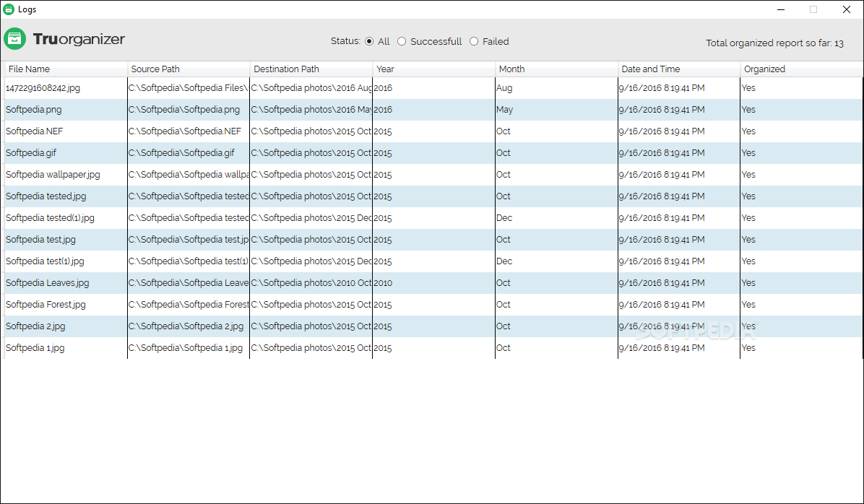Sort by Source Path column header
864x504 pixels.
click(189, 69)
